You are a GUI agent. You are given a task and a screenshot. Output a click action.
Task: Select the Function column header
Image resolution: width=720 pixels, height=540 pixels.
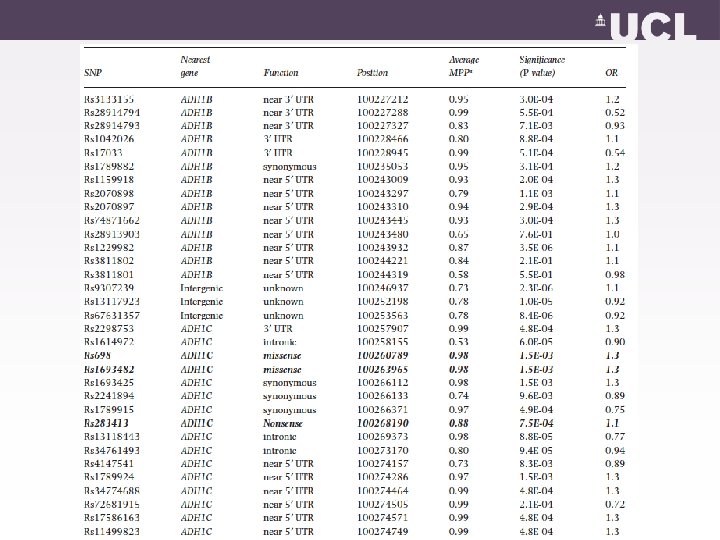(x=281, y=73)
